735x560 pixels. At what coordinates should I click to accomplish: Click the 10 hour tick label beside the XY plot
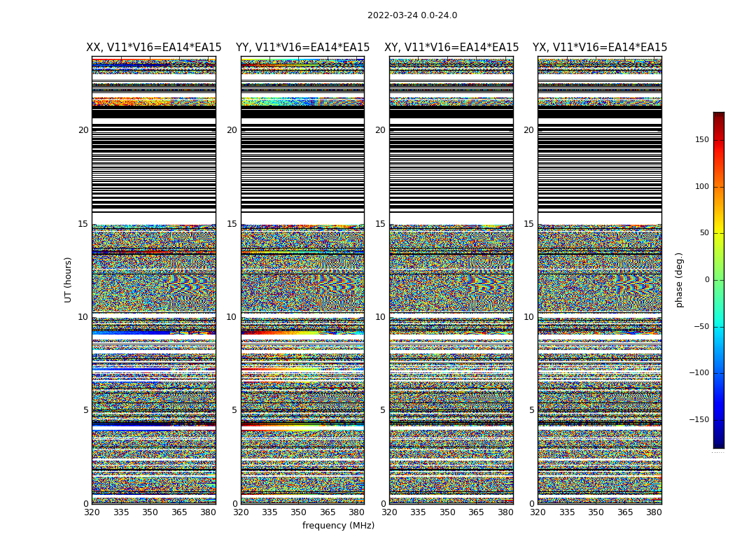tap(380, 317)
